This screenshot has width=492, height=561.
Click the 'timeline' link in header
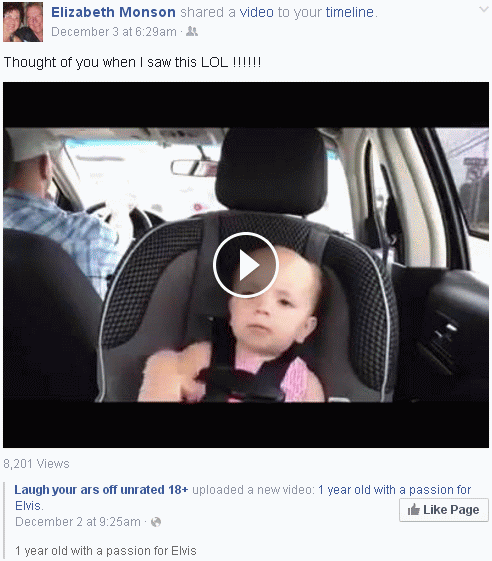[x=350, y=12]
